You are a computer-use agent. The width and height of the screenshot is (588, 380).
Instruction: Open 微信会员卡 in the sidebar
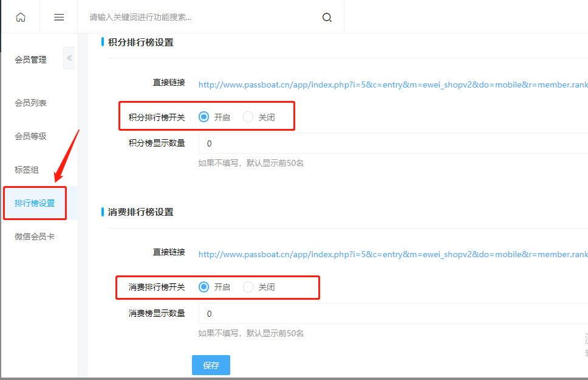point(35,237)
